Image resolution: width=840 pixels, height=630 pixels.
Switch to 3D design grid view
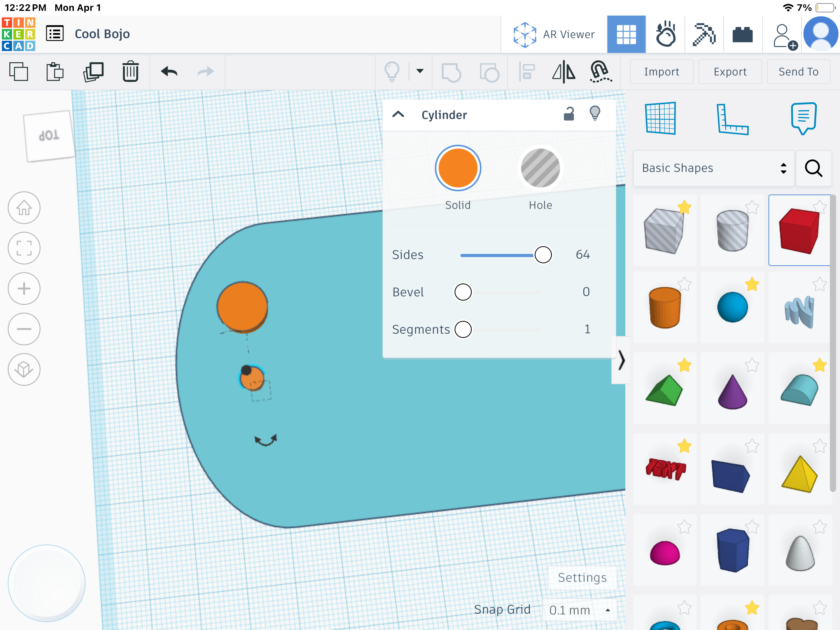626,34
